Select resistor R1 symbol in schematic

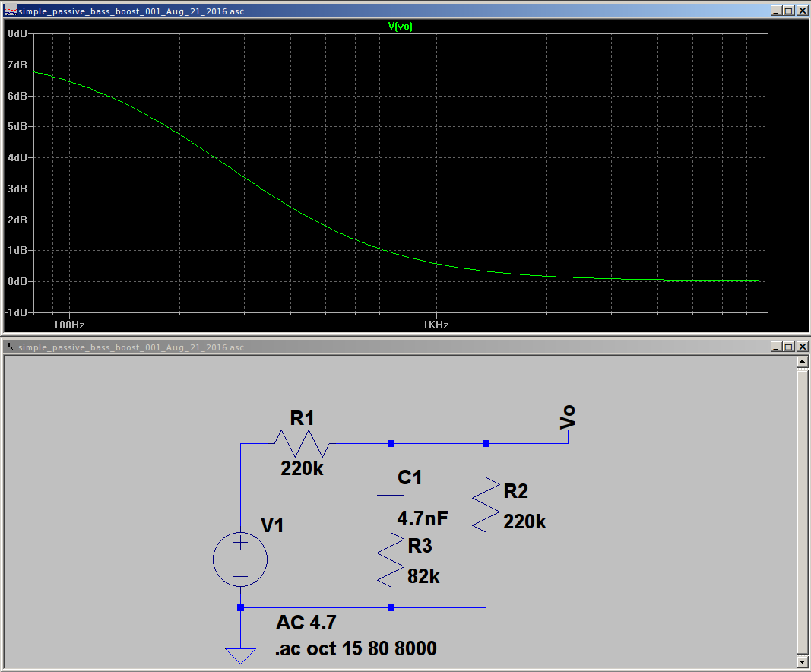click(302, 443)
